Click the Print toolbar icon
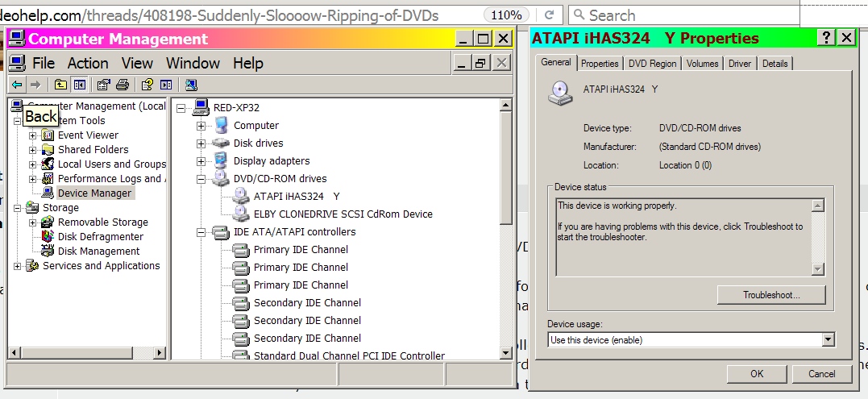868x399 pixels. coord(123,85)
